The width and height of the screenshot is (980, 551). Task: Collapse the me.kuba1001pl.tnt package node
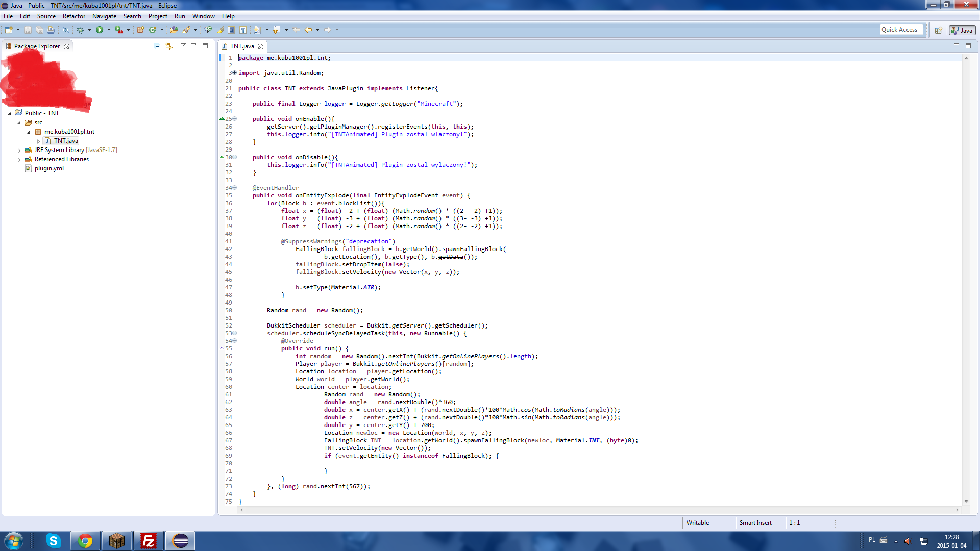point(29,132)
